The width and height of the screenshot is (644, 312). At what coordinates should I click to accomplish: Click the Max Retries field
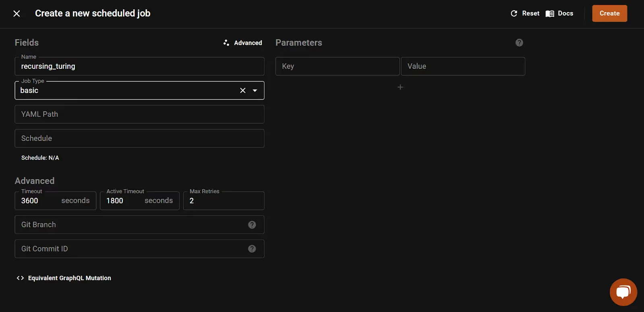tap(224, 201)
